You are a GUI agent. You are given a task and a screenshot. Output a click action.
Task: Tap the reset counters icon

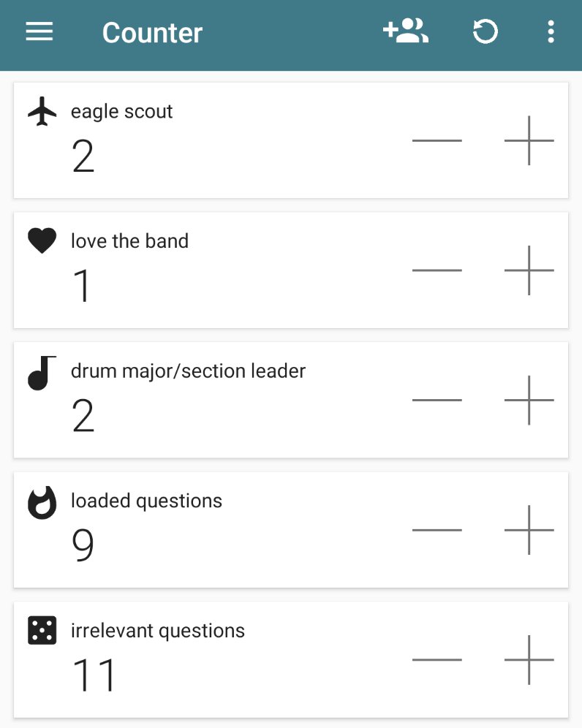coord(485,32)
